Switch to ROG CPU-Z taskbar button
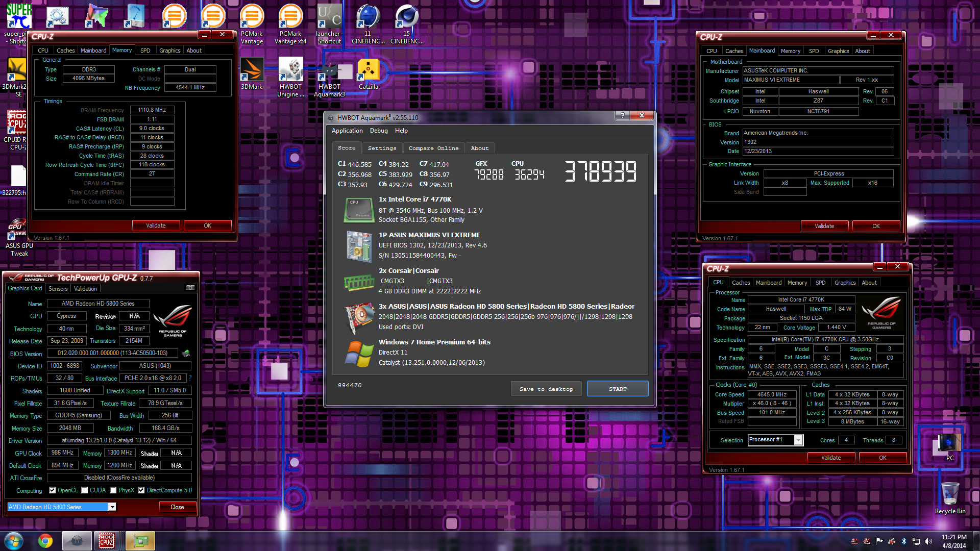The width and height of the screenshot is (980, 551). 107,541
